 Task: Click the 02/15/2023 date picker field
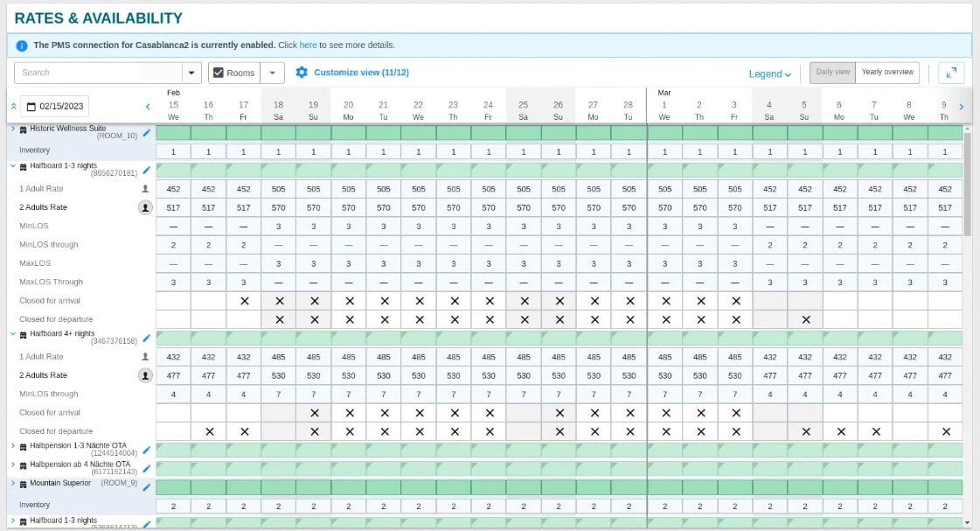pyautogui.click(x=54, y=107)
